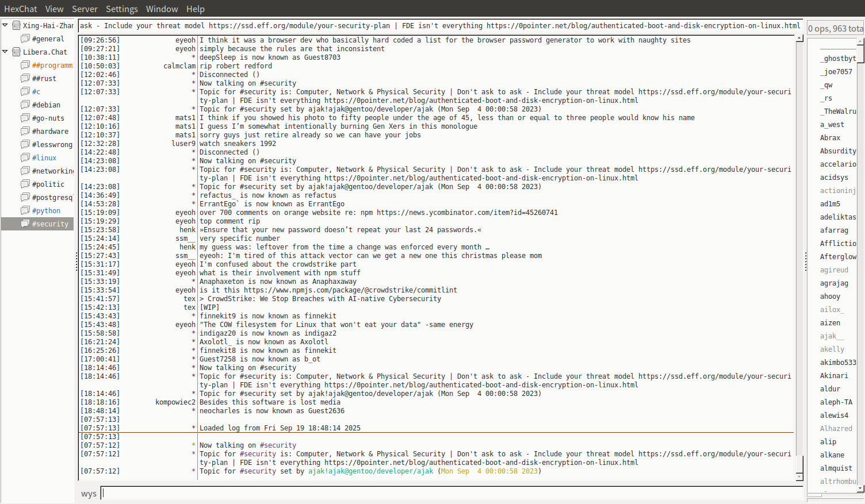Click the #go-nuts channel icon
This screenshot has width=865, height=504.
(25, 118)
